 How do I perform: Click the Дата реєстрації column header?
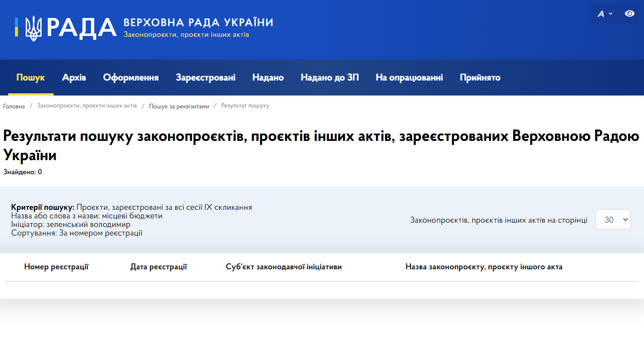pos(159,267)
